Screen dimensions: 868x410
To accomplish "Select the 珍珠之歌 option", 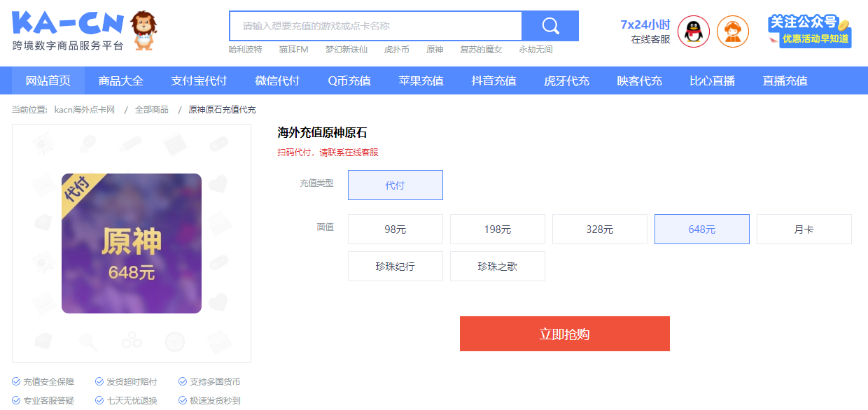I will pyautogui.click(x=498, y=267).
